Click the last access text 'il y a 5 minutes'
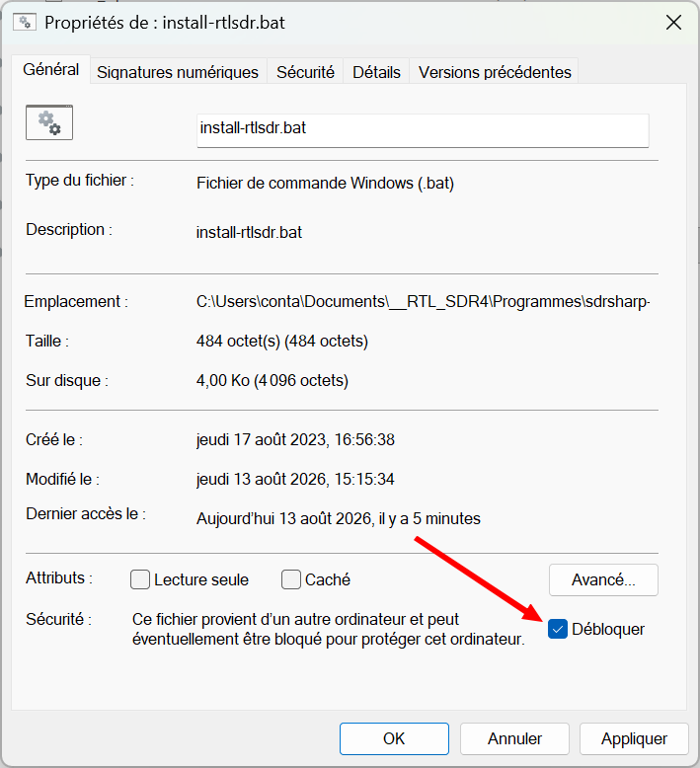Screen dimensions: 700x768 point(429,518)
